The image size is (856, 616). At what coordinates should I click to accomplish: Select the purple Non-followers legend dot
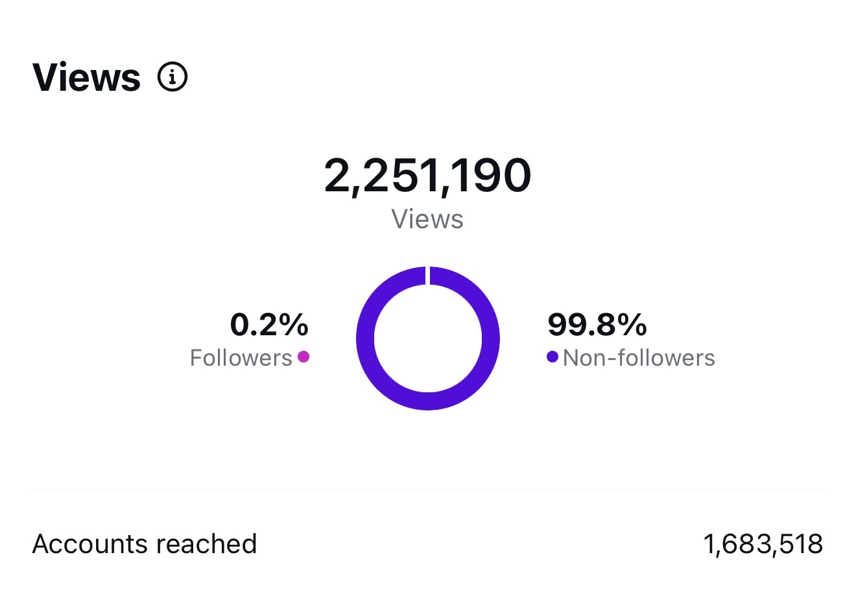point(552,356)
